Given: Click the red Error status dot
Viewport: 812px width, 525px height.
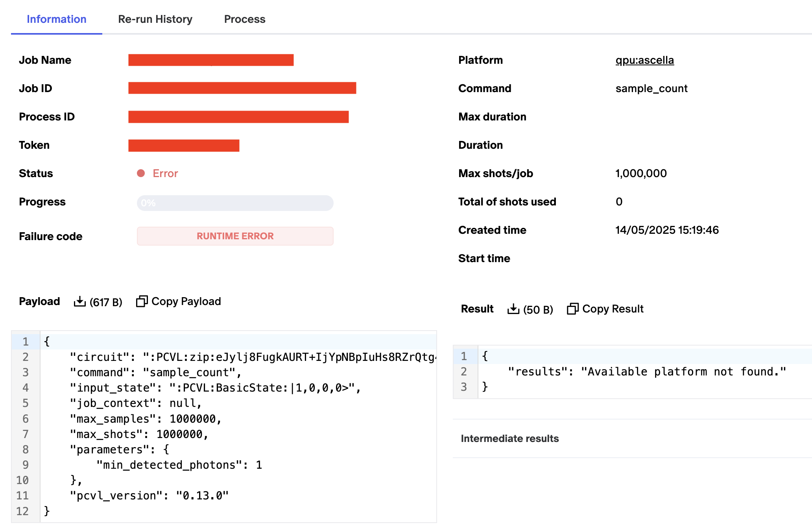Looking at the screenshot, I should 141,173.
